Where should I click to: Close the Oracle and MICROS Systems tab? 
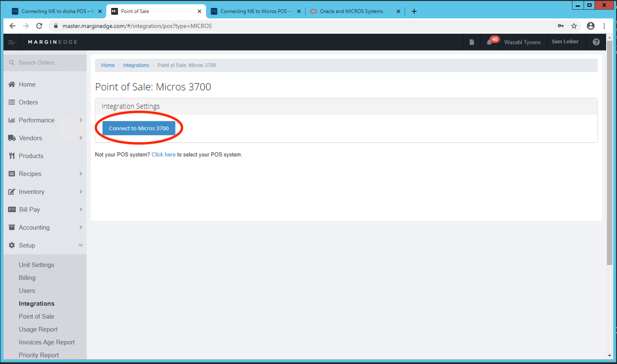point(398,11)
